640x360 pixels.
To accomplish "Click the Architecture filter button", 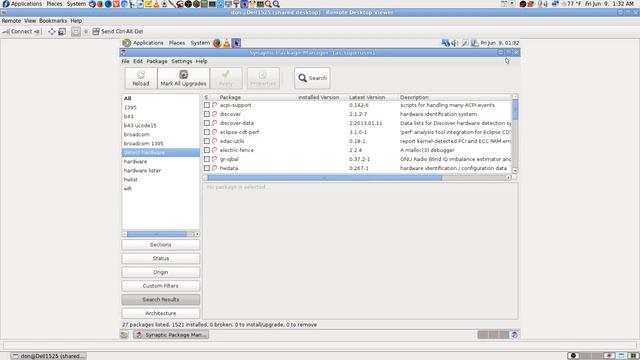I will pyautogui.click(x=160, y=313).
